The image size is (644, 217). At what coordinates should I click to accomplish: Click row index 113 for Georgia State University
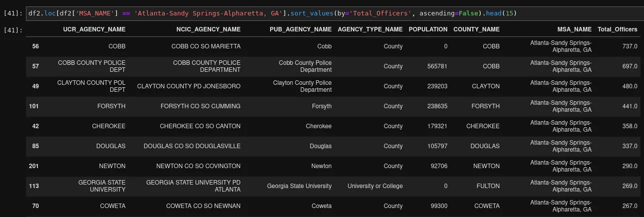(x=34, y=186)
